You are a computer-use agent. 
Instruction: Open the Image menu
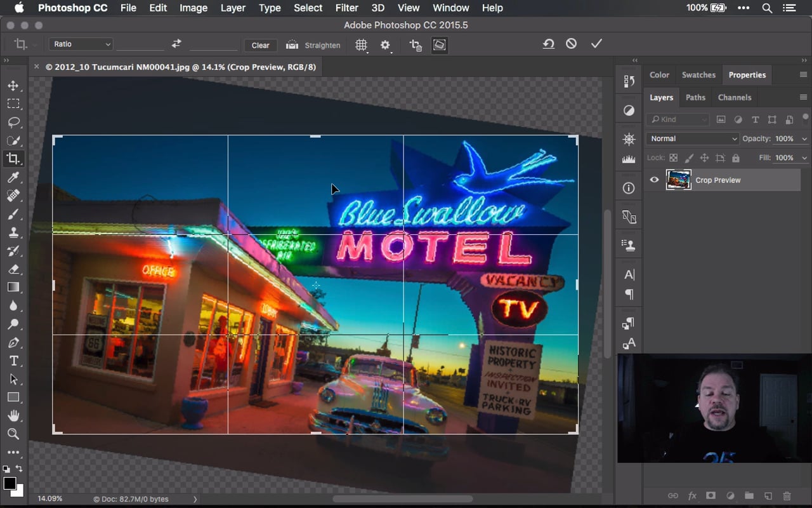pyautogui.click(x=193, y=8)
